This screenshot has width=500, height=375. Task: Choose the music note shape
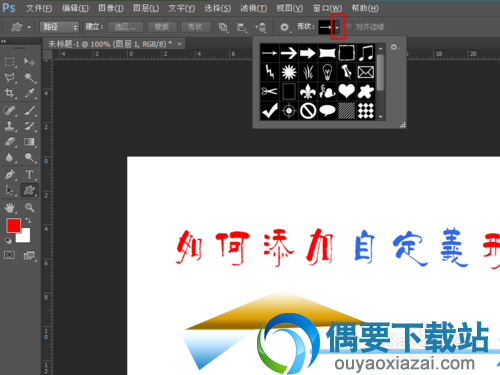[366, 53]
